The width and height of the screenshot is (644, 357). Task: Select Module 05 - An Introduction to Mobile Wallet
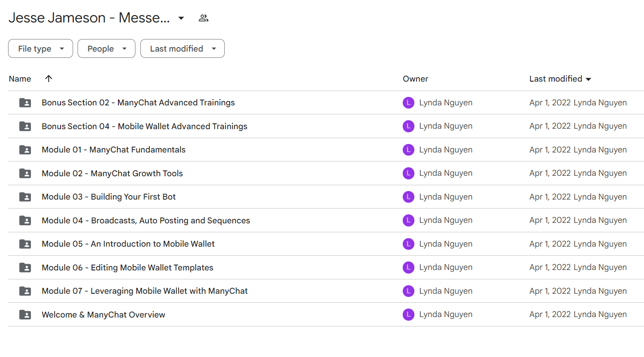pos(128,244)
